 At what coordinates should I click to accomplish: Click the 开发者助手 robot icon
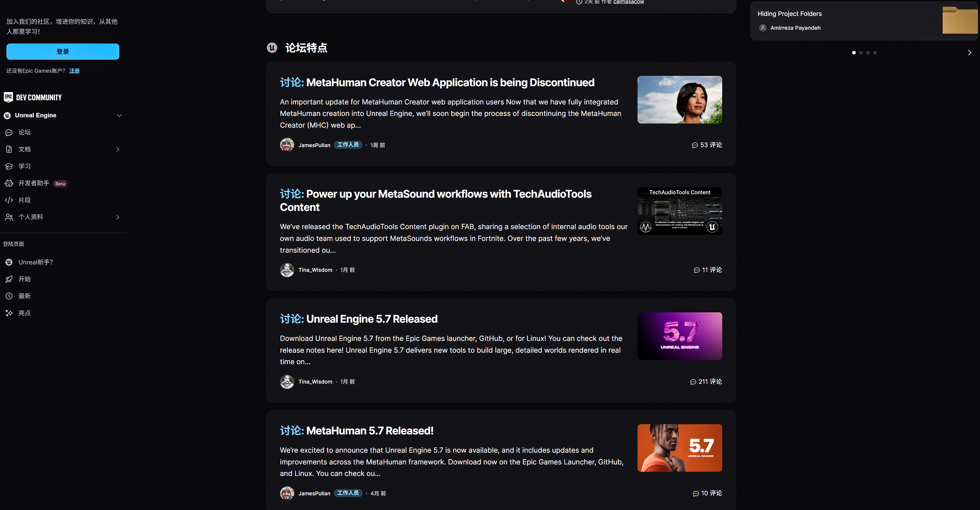pos(9,183)
